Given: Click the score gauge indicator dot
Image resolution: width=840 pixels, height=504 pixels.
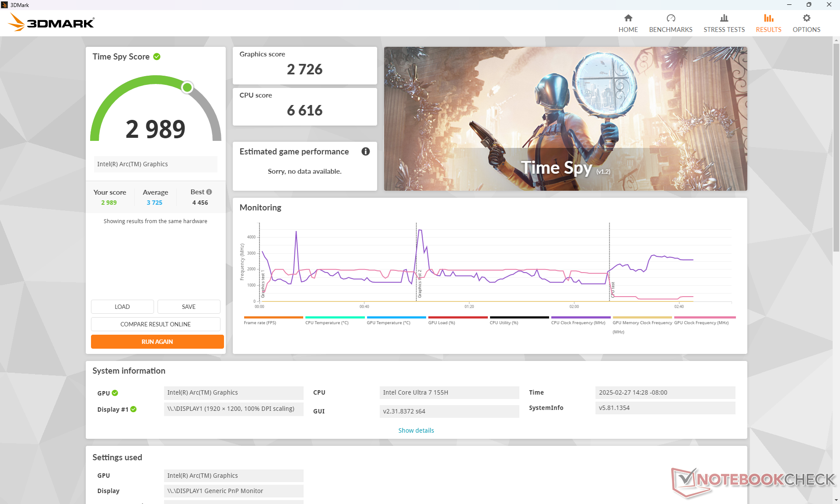Looking at the screenshot, I should point(187,87).
